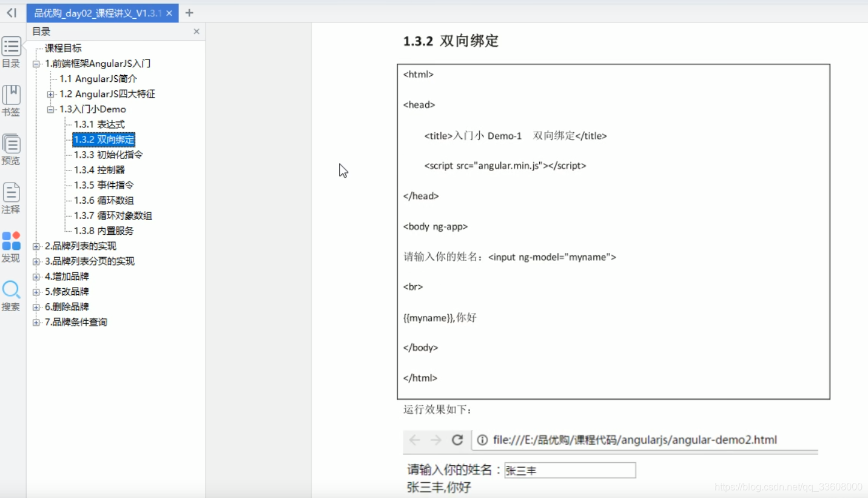
Task: Click the forward arrow in the example browser image
Action: 436,440
